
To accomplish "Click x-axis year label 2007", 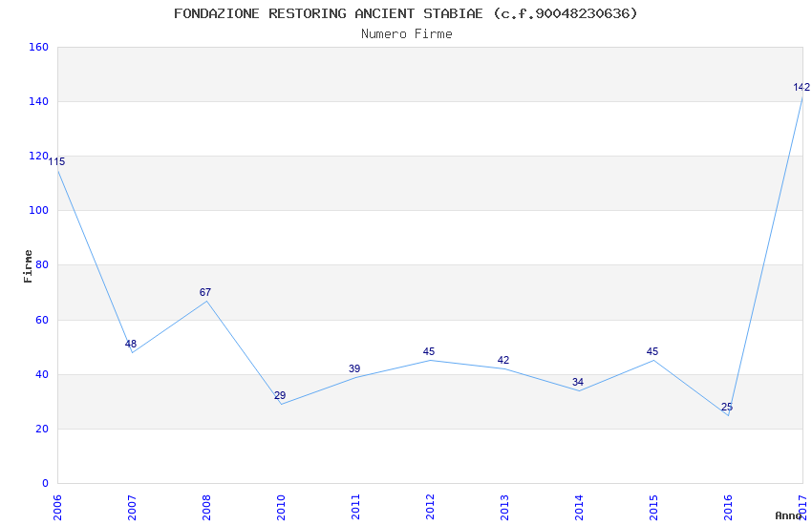I will (132, 508).
